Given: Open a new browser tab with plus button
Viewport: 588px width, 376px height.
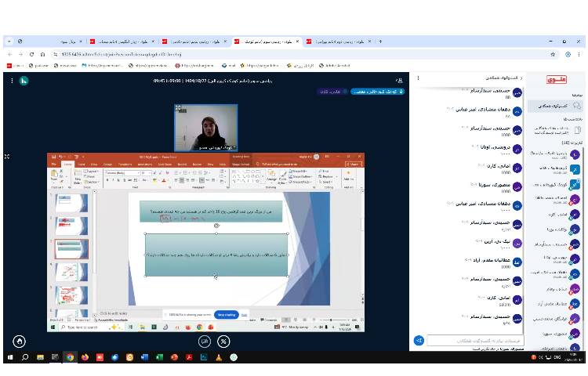Looking at the screenshot, I should [380, 41].
